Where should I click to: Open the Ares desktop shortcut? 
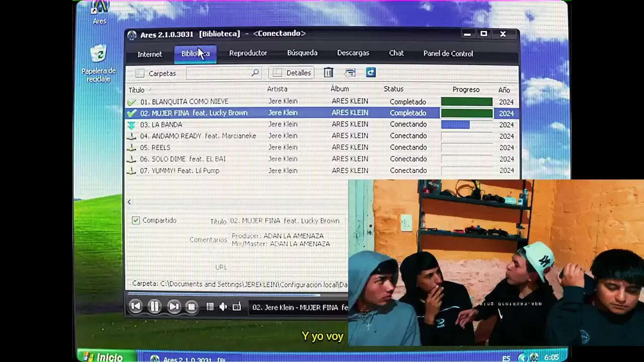click(x=100, y=13)
